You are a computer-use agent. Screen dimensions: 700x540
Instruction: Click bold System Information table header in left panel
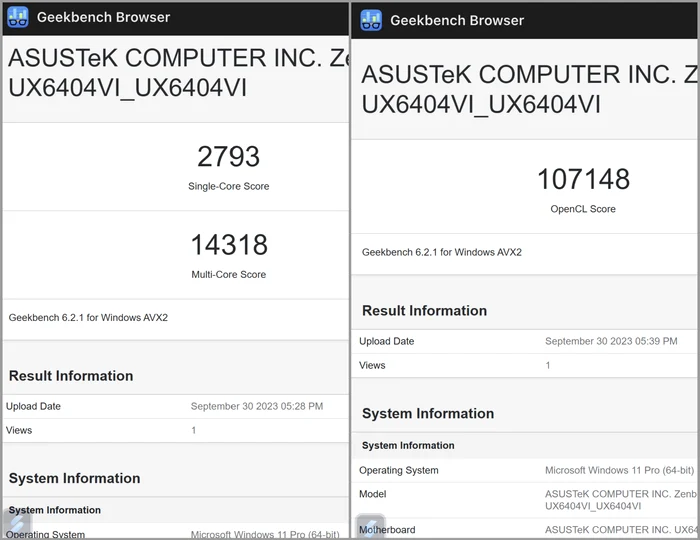click(x=54, y=510)
